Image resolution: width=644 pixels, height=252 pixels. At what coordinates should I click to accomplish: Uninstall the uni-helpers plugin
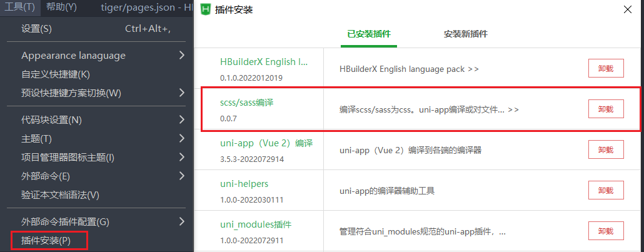(606, 190)
